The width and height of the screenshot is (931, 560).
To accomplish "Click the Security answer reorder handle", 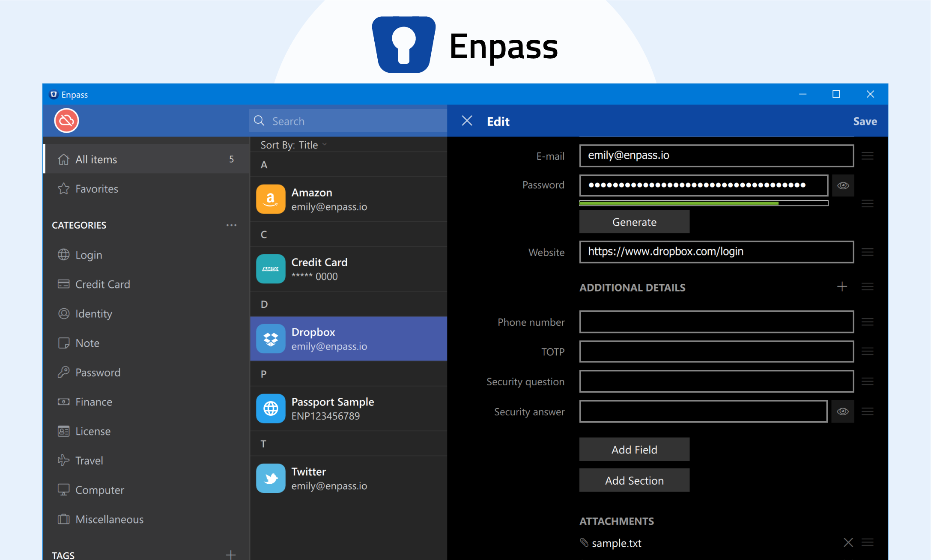I will coord(868,411).
